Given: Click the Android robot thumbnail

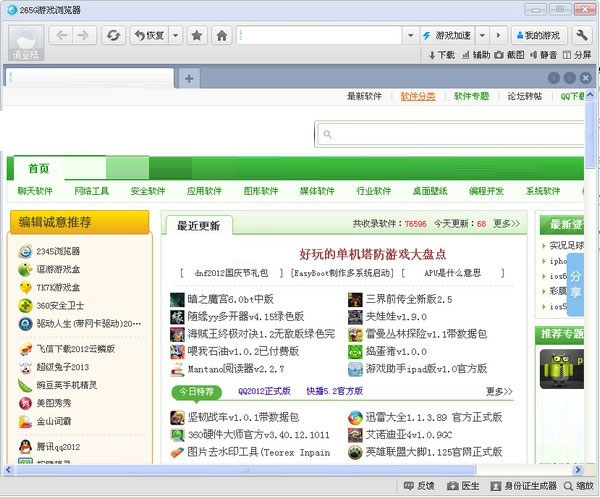Looking at the screenshot, I should coord(561,369).
